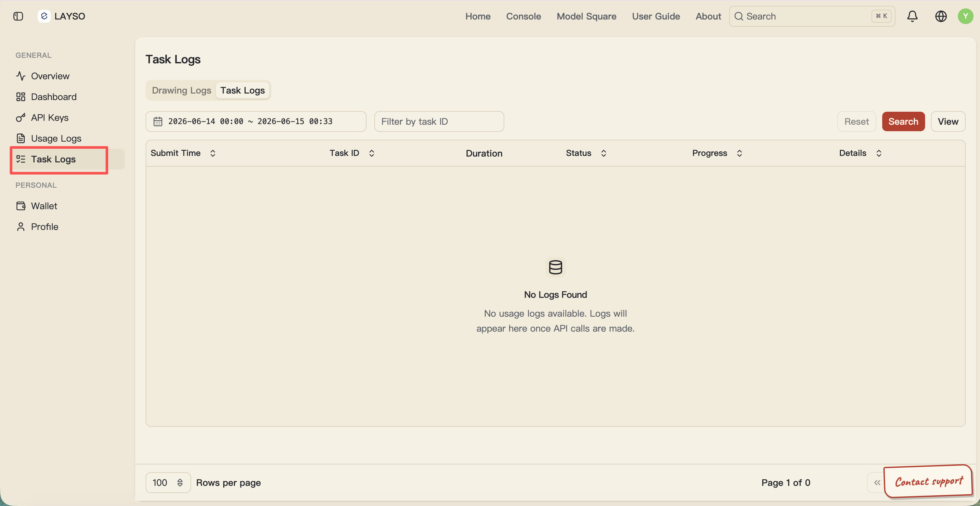Click the red Search button

[x=903, y=121]
